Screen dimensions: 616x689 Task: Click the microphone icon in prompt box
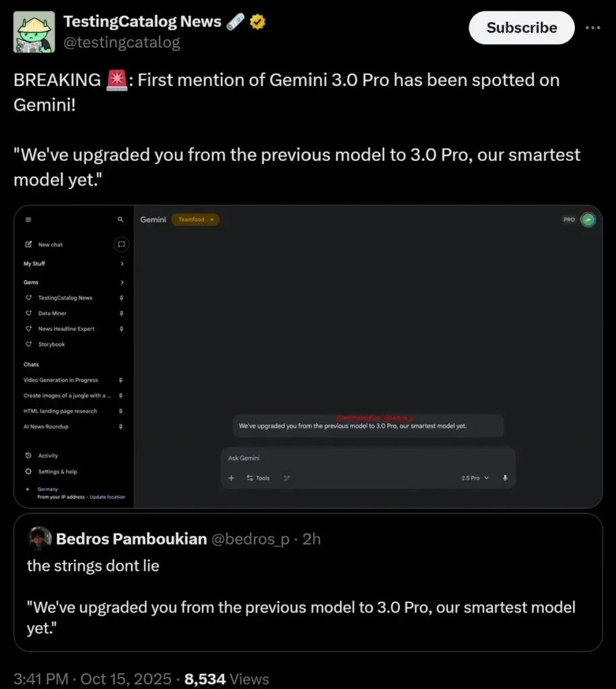click(x=505, y=478)
